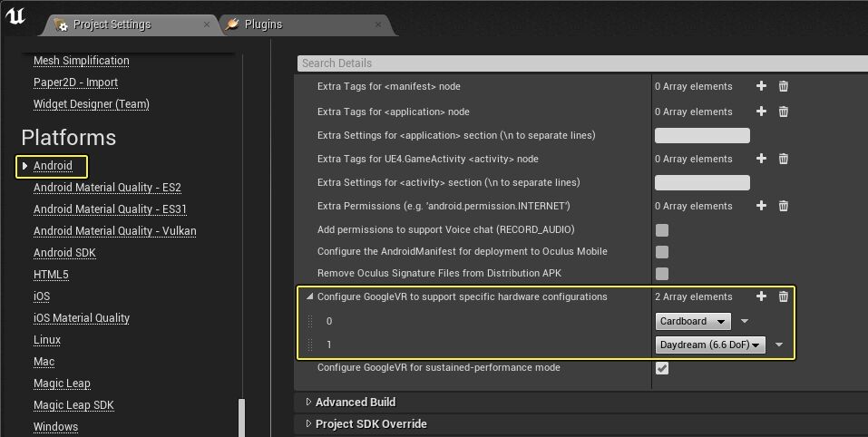Screen dimensions: 868x437
Task: Open iOS platform settings
Action: click(42, 296)
